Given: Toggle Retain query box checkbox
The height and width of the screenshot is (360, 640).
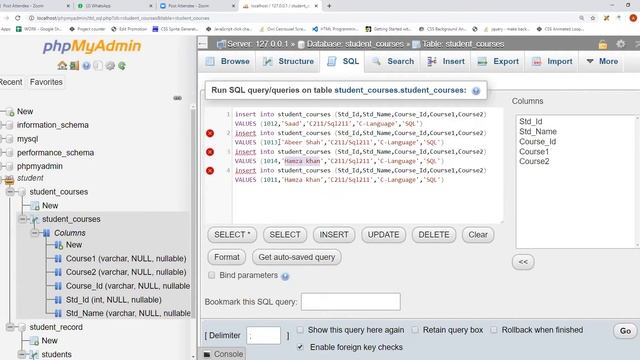Looking at the screenshot, I should click(x=415, y=329).
